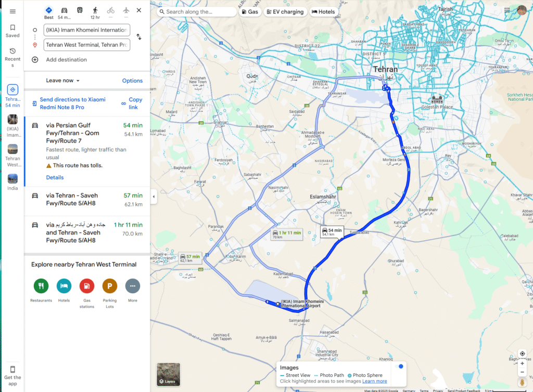Viewport: 533px width, 392px height.
Task: Explore nearby Restaurants
Action: pyautogui.click(x=41, y=286)
